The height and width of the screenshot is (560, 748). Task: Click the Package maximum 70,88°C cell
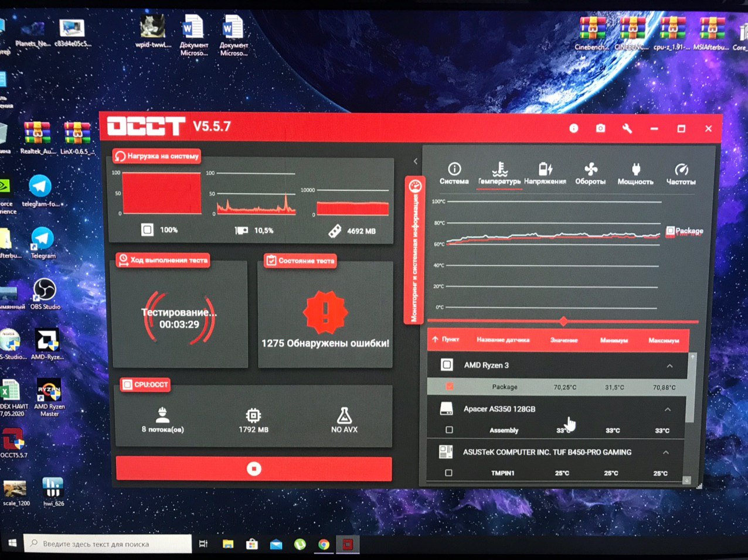(664, 387)
